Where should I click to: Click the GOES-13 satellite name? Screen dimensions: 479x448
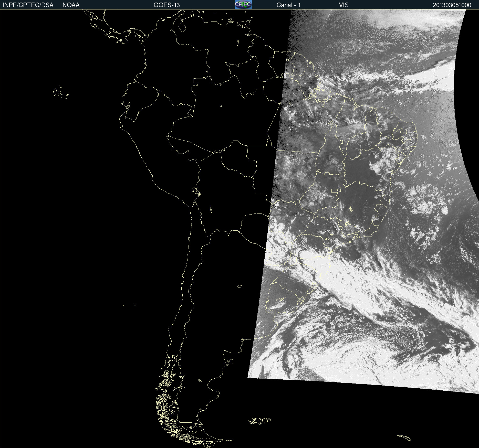point(166,5)
